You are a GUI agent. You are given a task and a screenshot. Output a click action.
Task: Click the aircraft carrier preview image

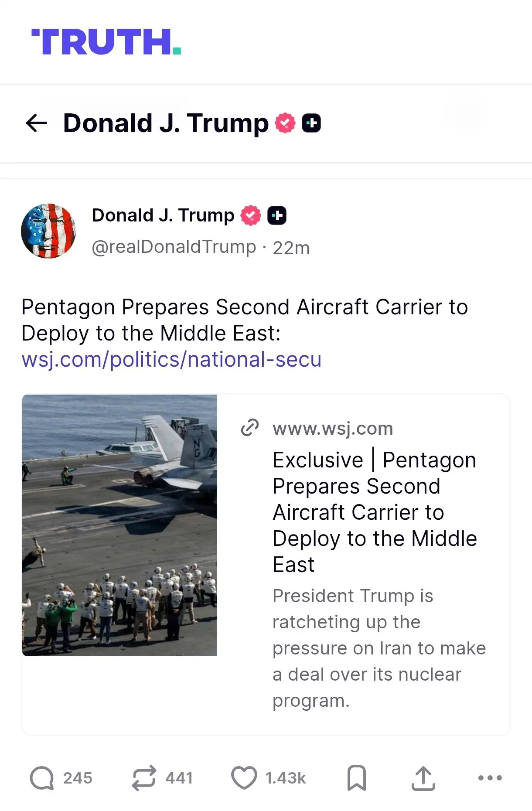click(x=119, y=525)
